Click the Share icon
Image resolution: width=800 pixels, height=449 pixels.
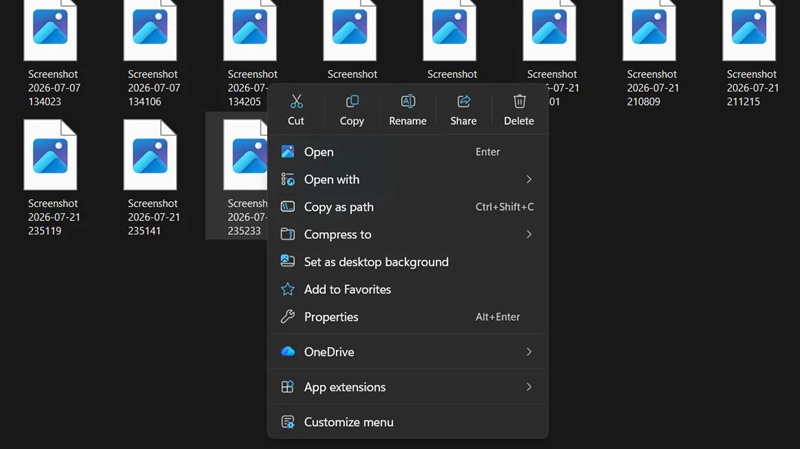[463, 101]
